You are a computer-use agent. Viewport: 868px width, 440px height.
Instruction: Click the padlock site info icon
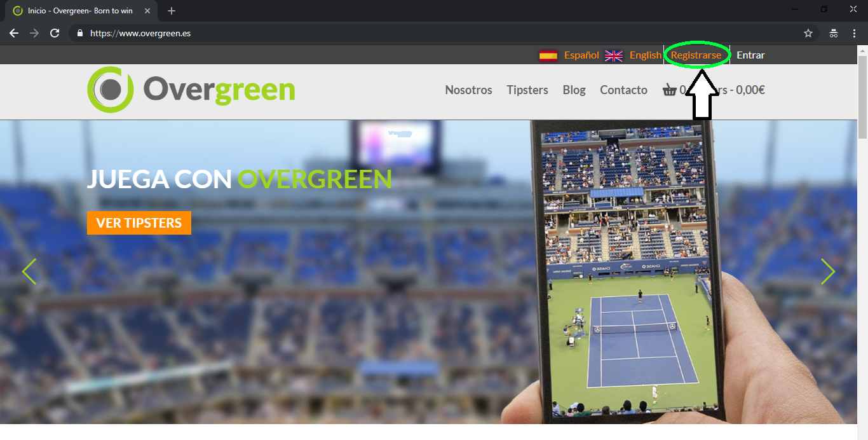[80, 33]
